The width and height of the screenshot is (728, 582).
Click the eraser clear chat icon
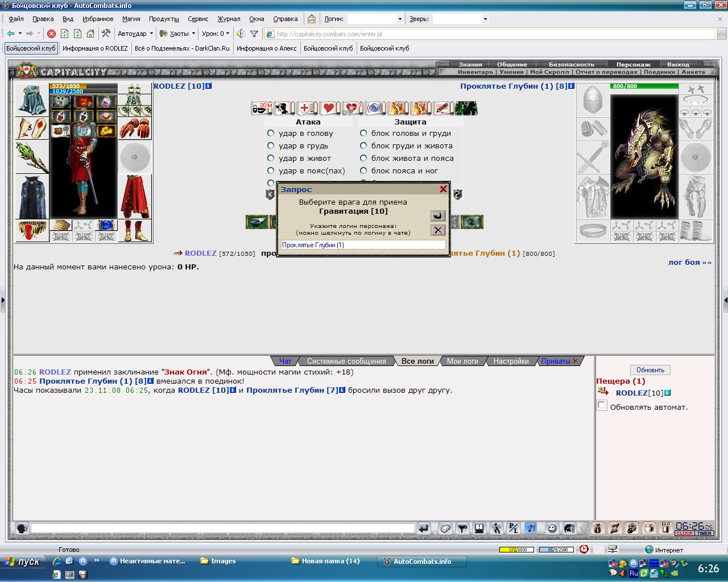(445, 529)
